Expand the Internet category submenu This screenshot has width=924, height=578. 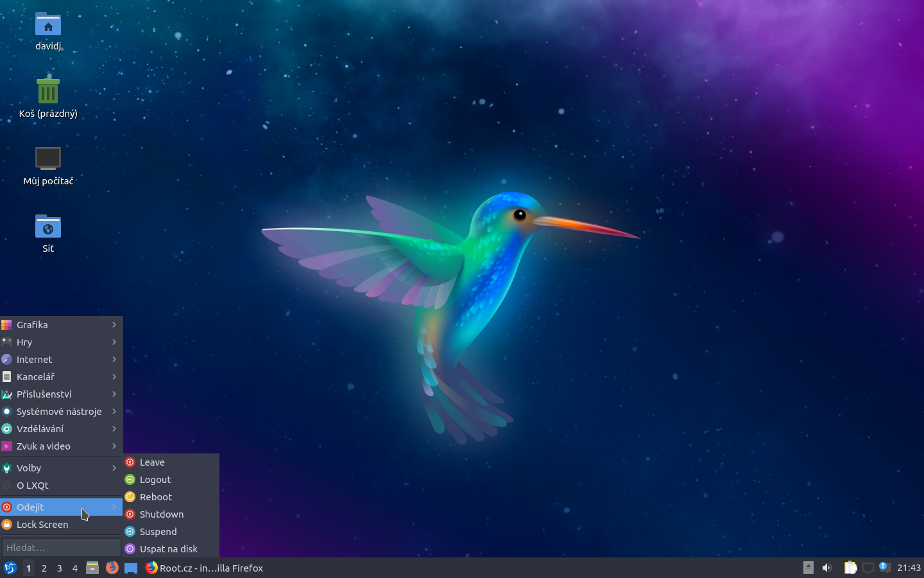pos(35,360)
